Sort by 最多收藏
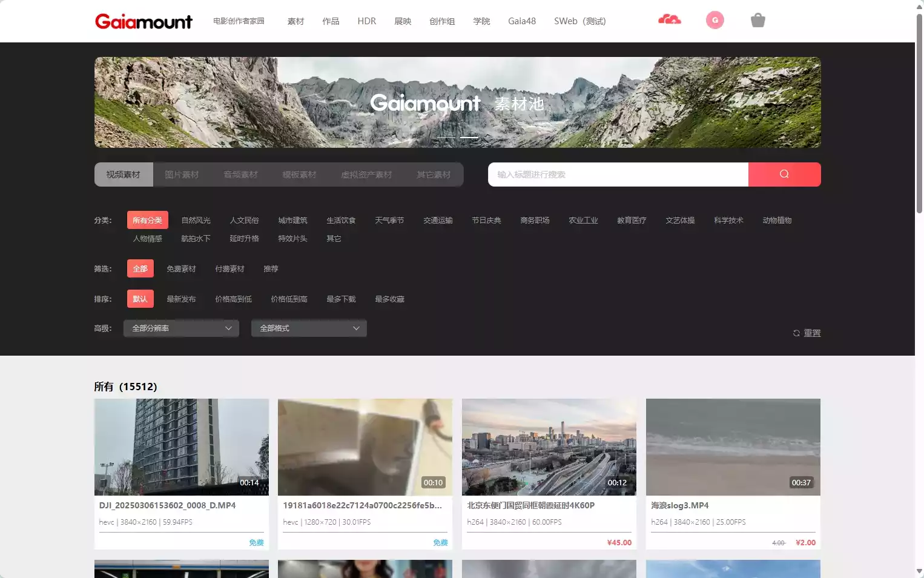This screenshot has height=578, width=924. (390, 299)
